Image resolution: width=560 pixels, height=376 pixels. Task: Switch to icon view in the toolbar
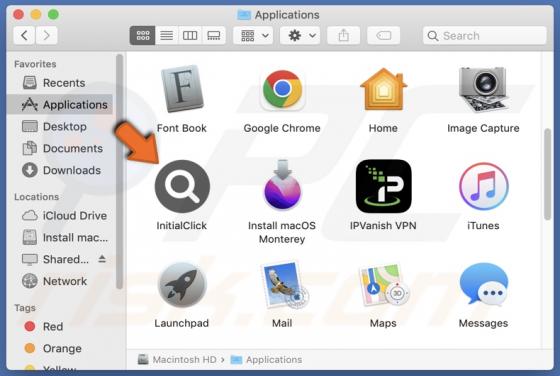[142, 35]
